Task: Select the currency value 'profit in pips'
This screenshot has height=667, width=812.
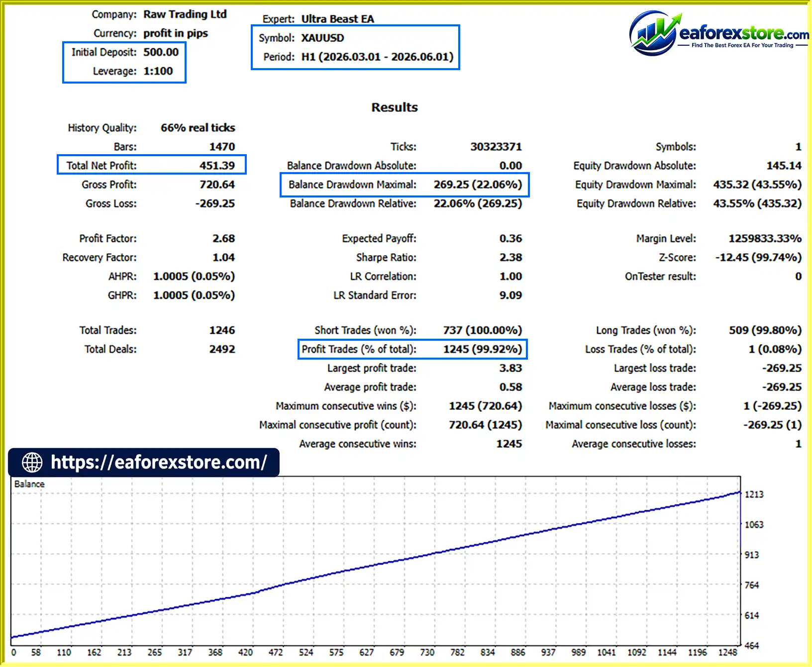Action: [176, 33]
